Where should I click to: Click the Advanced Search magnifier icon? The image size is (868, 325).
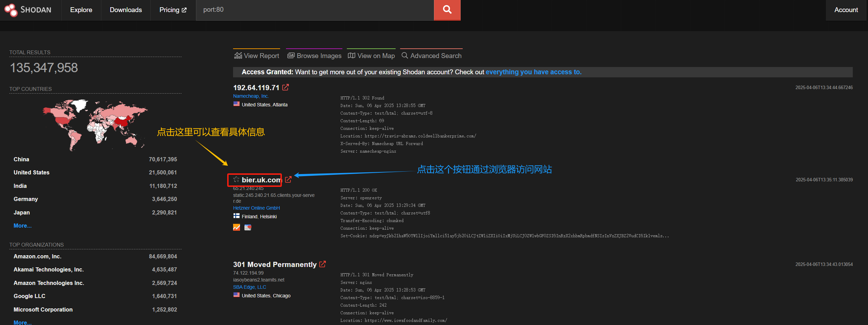(x=404, y=55)
